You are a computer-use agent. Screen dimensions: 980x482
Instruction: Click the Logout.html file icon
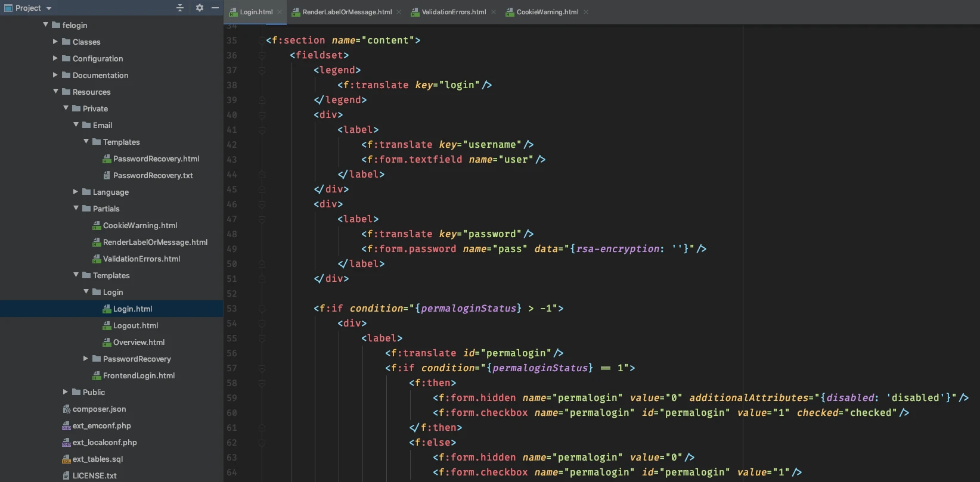(x=107, y=325)
